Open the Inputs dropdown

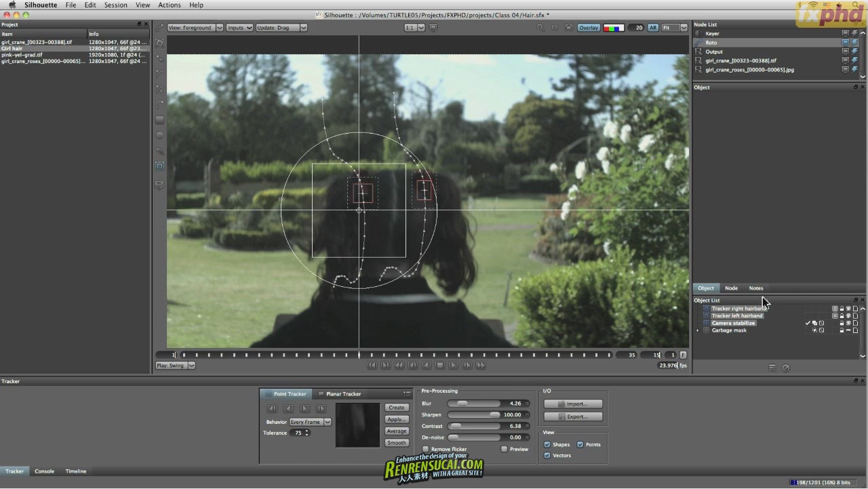pyautogui.click(x=239, y=28)
